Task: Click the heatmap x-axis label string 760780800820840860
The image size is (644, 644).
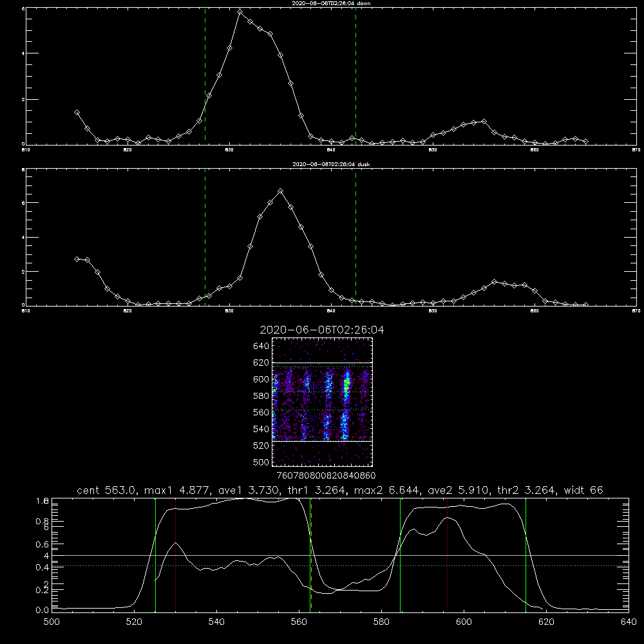Action: click(327, 475)
